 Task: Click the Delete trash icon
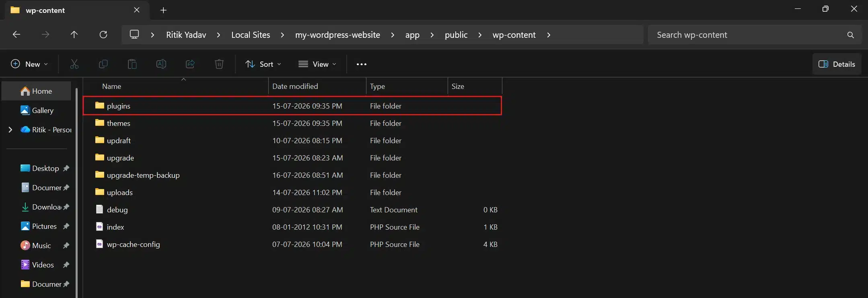pos(219,64)
